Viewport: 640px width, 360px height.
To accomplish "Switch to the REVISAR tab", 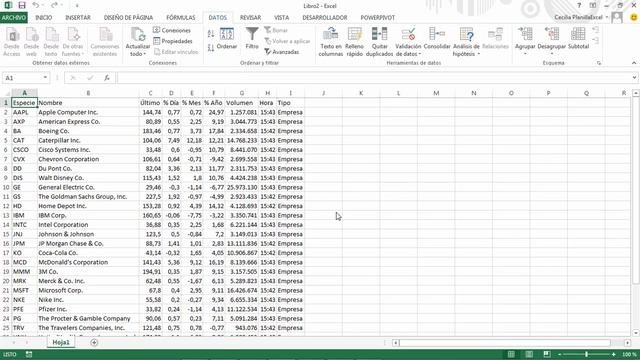I will (x=250, y=18).
